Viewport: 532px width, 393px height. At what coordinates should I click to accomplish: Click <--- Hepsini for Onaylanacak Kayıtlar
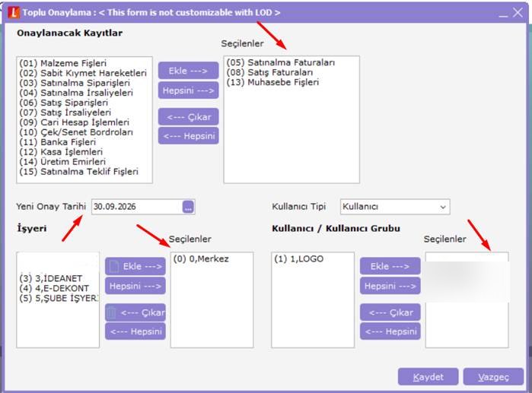point(188,136)
